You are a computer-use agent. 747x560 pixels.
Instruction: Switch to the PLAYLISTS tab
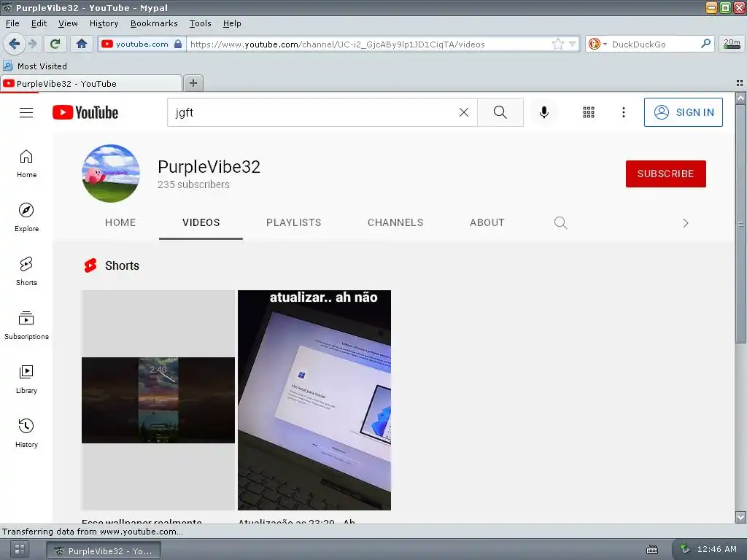click(x=293, y=223)
